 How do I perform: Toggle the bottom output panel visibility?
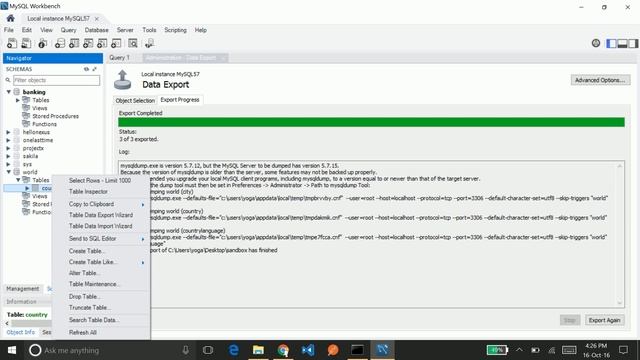622,43
